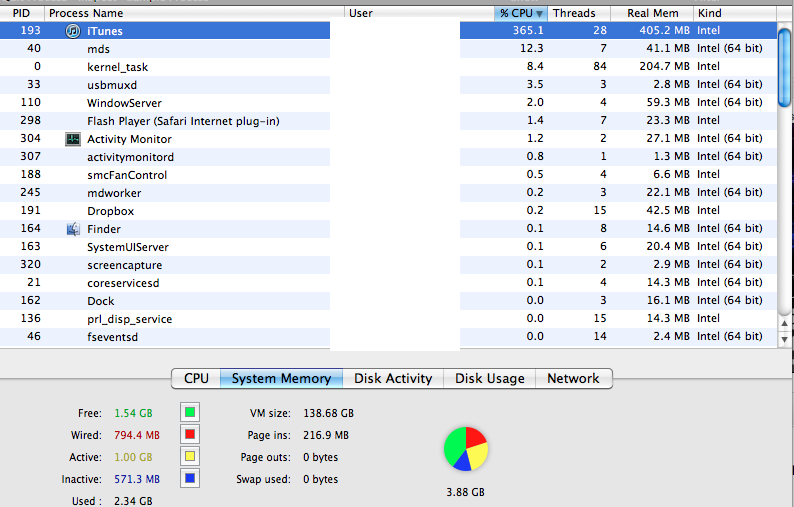Image resolution: width=794 pixels, height=507 pixels.
Task: Click the iTunes app icon in the process list
Action: 73,31
